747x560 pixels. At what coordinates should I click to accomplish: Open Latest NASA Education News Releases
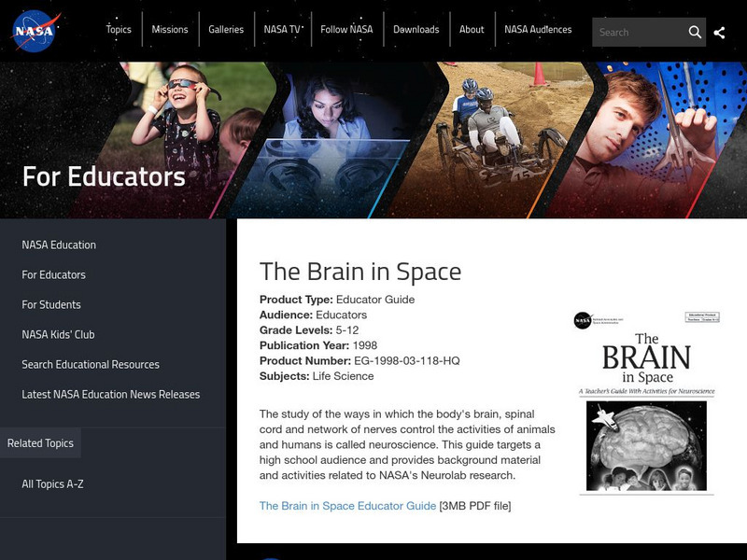click(x=111, y=395)
